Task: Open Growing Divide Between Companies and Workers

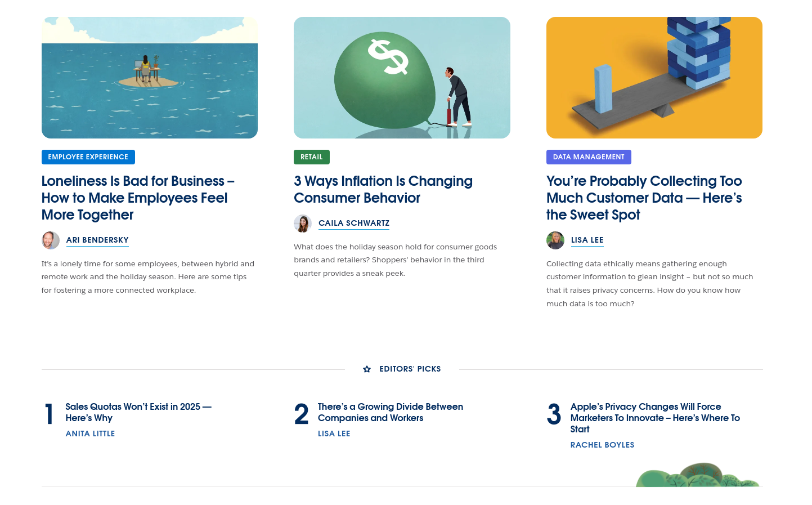Action: (391, 412)
